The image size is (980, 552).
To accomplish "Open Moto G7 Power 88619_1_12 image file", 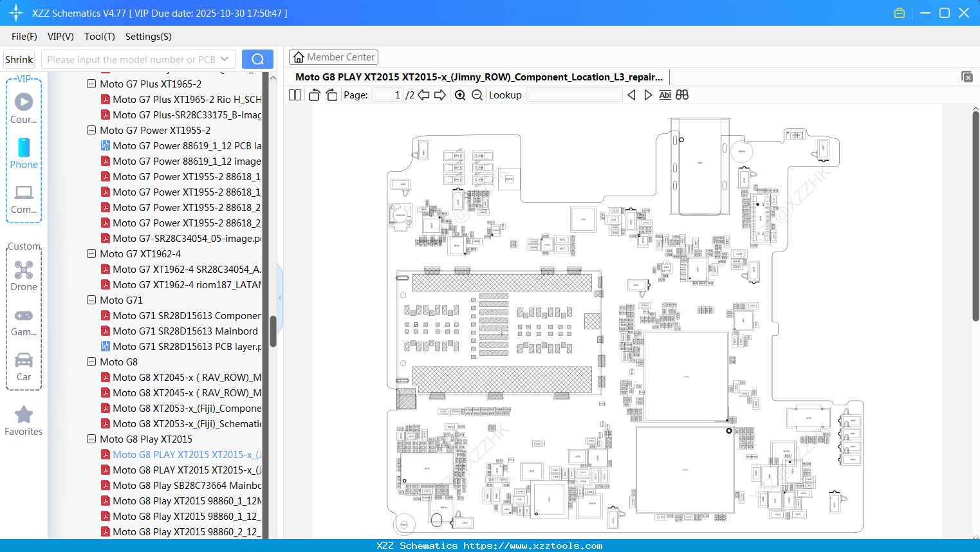I will click(x=181, y=161).
